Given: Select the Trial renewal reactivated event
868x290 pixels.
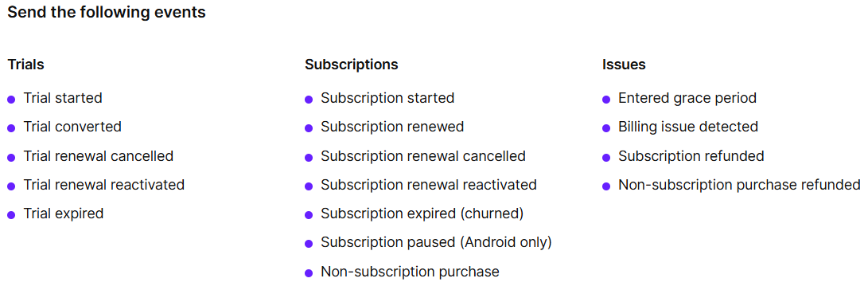Looking at the screenshot, I should 104,185.
